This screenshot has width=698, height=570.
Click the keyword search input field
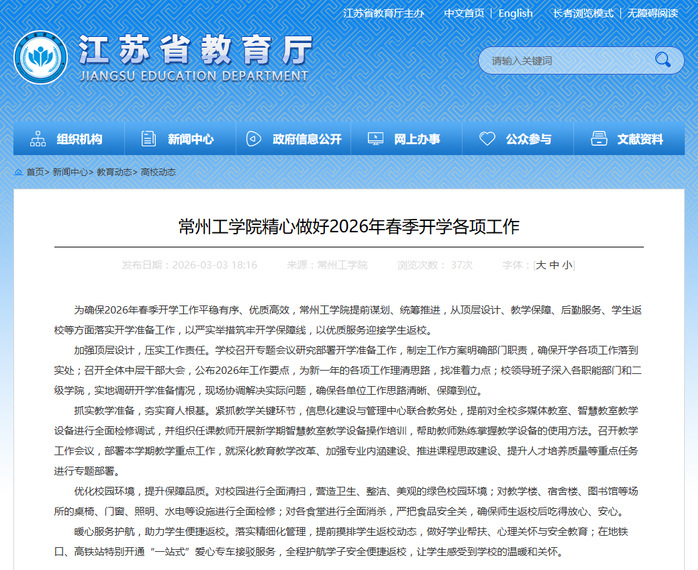565,61
